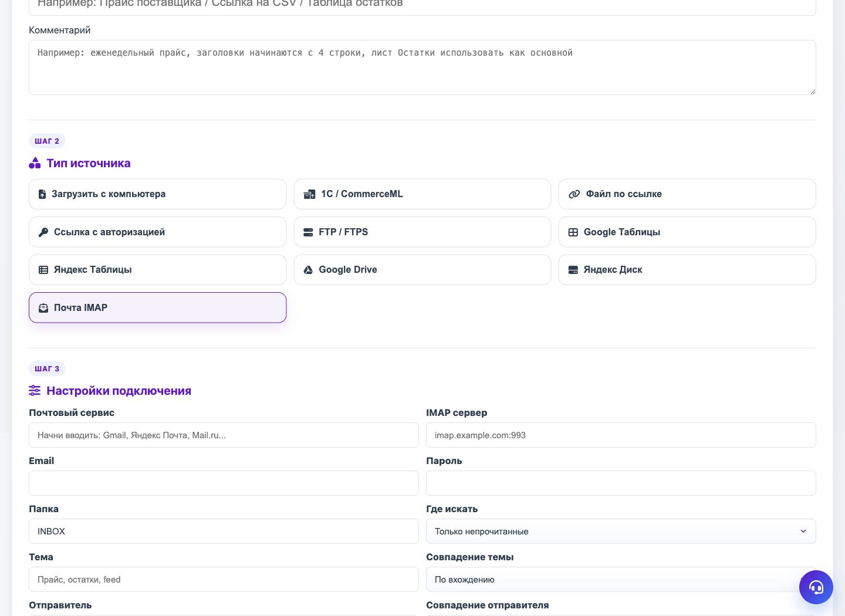Screen dimensions: 845x616
Task: Expand the Совпадение темы dropdown
Action: [621, 580]
